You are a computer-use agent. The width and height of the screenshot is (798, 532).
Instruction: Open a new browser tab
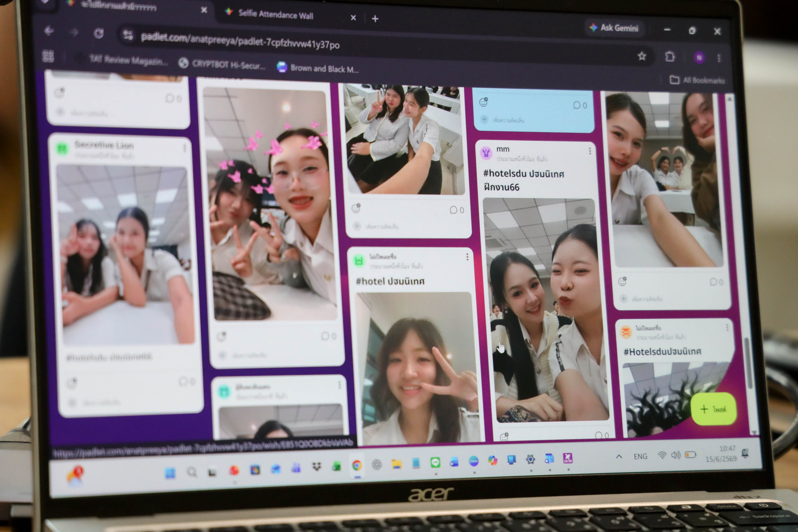coord(375,19)
